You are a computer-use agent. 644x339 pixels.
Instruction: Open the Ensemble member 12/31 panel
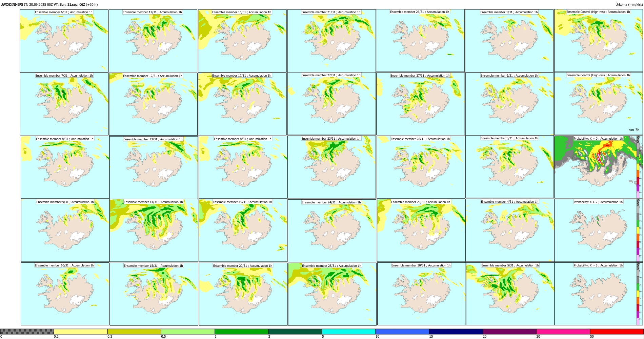coord(153,104)
